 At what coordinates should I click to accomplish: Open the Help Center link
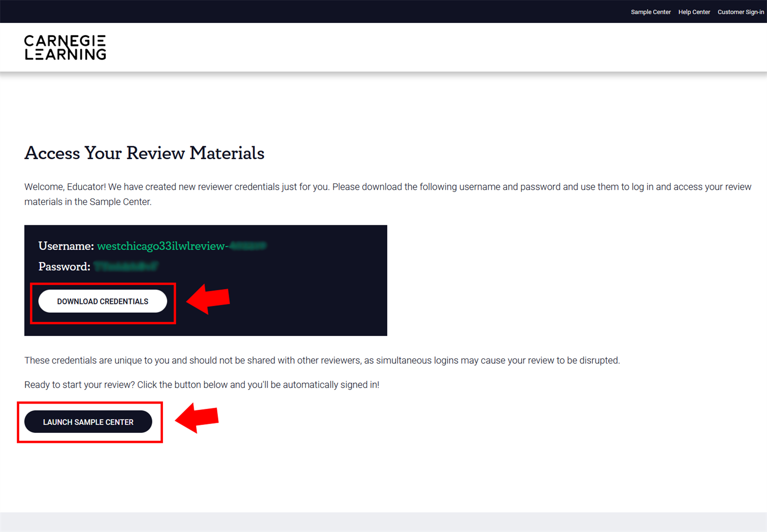pyautogui.click(x=694, y=12)
